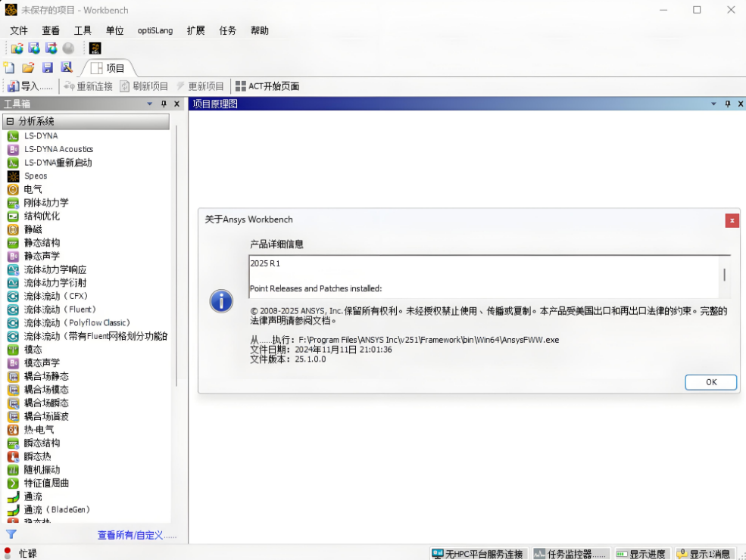The height and width of the screenshot is (560, 746).
Task: Open the 任务监控器 status button
Action: pyautogui.click(x=570, y=554)
